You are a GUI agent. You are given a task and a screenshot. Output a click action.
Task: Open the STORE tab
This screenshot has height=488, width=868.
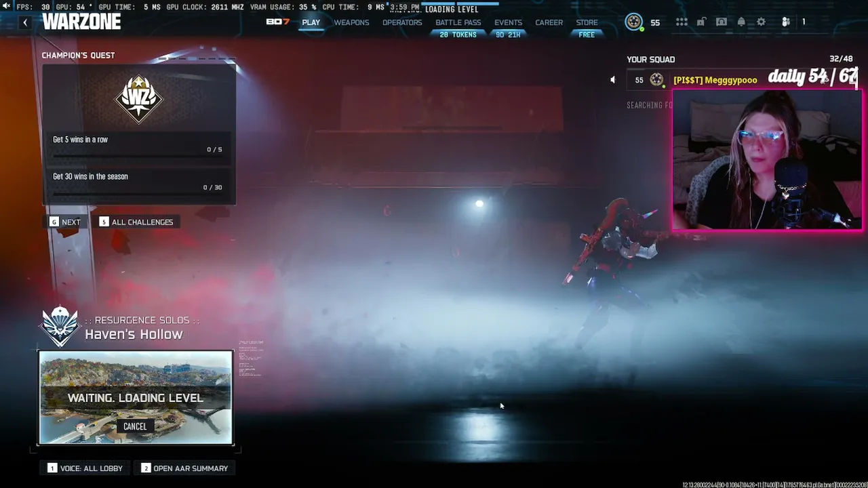point(587,22)
